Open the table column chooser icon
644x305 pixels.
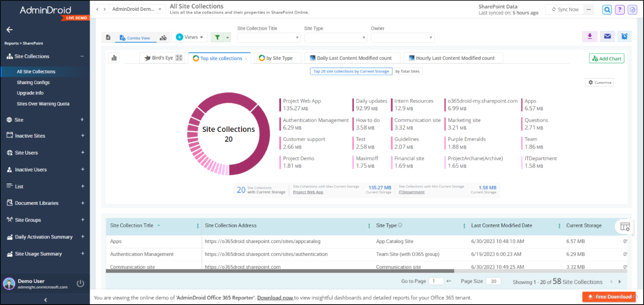[x=625, y=226]
